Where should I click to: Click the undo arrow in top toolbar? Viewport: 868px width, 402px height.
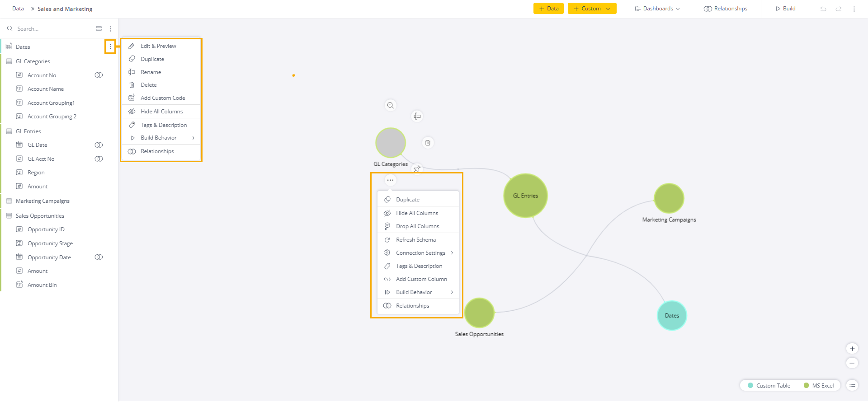[x=823, y=9]
